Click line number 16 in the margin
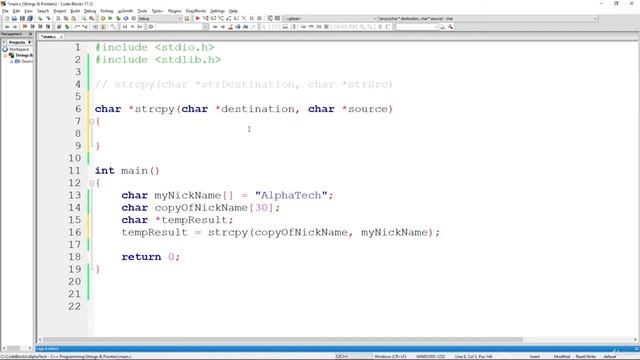 click(x=75, y=232)
